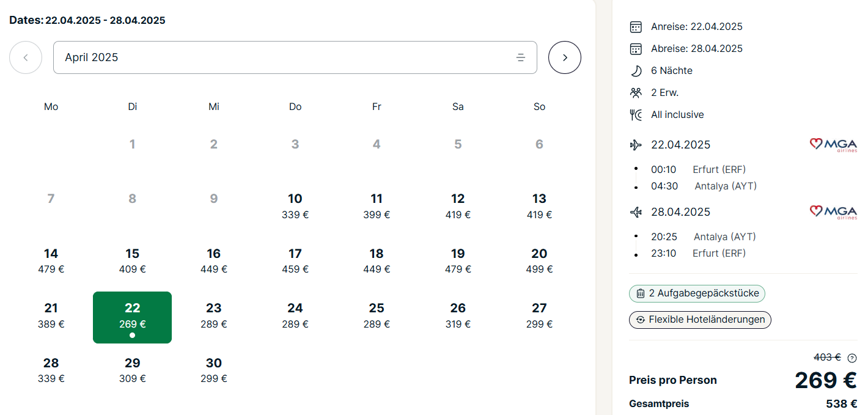Click arrival '04:30 Antalya (AYT)' row
The image size is (868, 415).
(704, 186)
